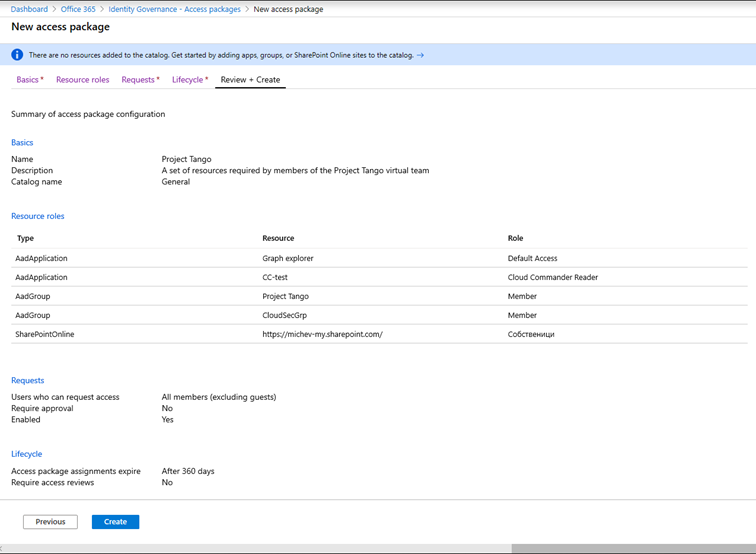Click the Create button
756x554 pixels.
point(116,522)
